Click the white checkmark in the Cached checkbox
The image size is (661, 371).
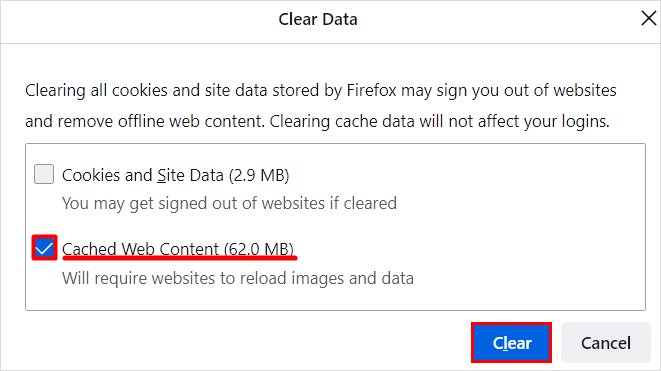coord(44,248)
